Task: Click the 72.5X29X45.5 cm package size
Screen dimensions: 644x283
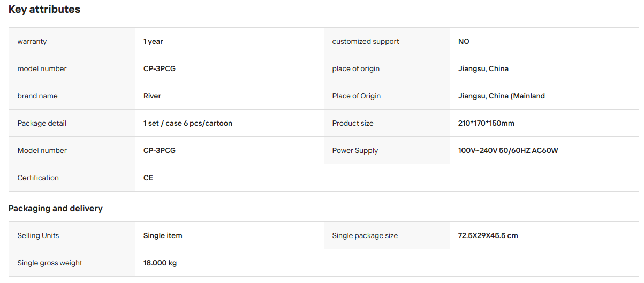Action: click(488, 235)
